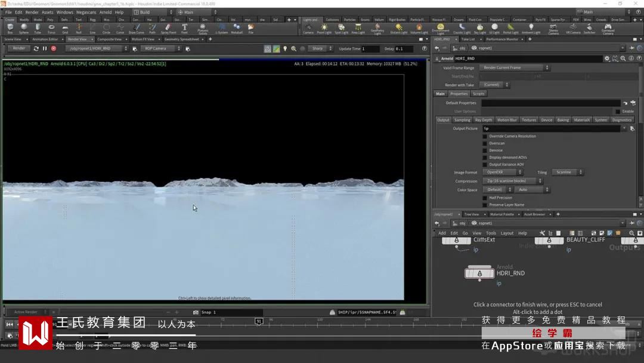Add a Distant Light from shelf

[x=398, y=29]
